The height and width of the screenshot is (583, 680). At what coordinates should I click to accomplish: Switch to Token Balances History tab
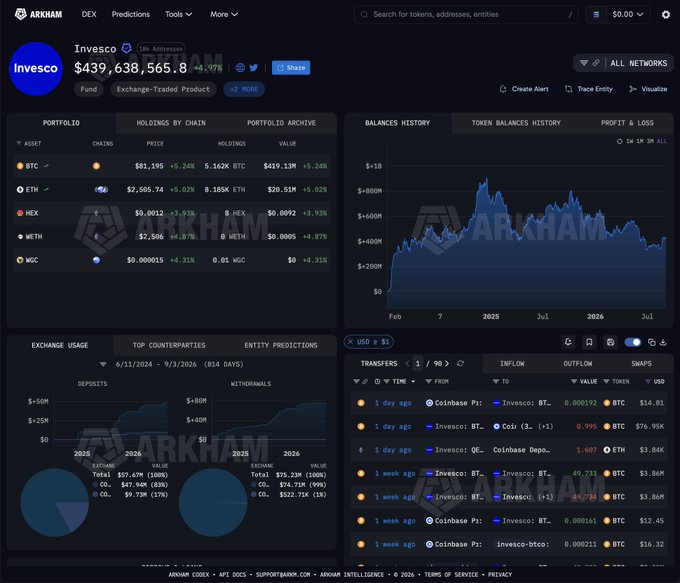516,123
